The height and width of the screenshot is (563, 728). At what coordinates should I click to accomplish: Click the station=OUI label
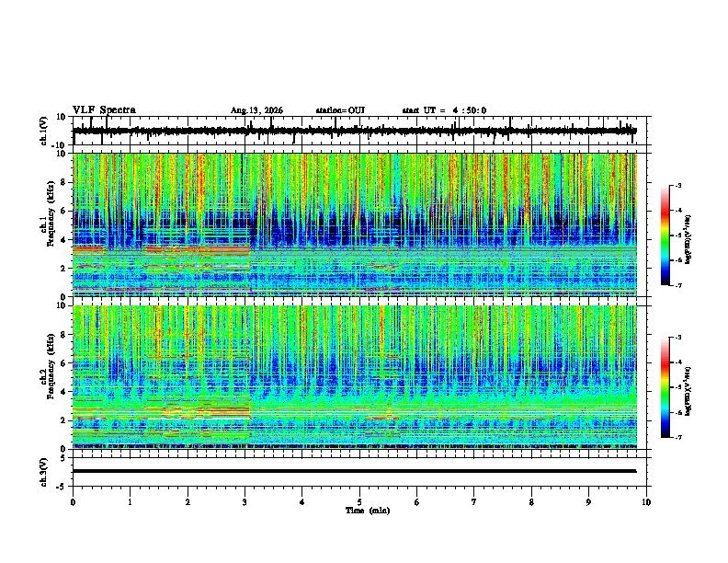coord(340,110)
